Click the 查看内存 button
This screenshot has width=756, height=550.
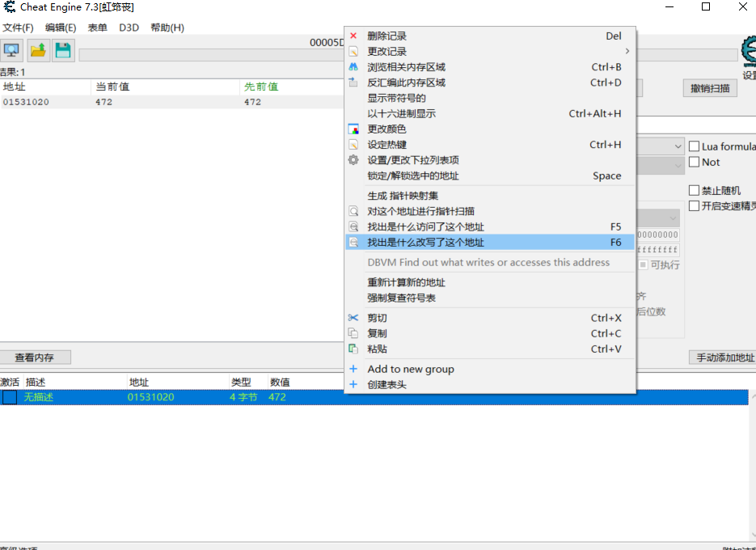pyautogui.click(x=35, y=357)
